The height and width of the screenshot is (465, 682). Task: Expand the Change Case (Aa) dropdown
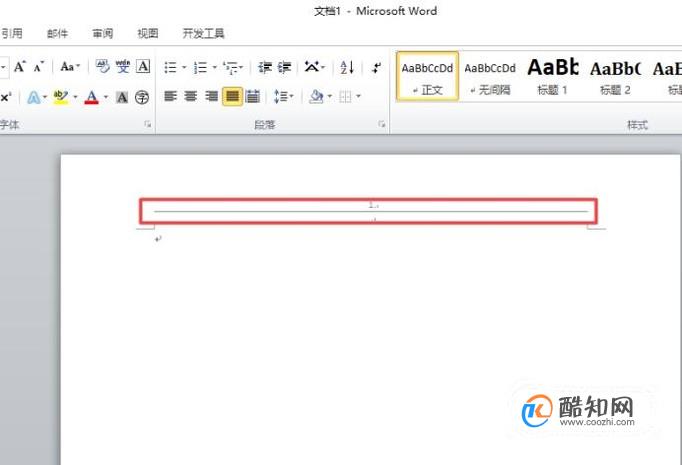point(78,67)
